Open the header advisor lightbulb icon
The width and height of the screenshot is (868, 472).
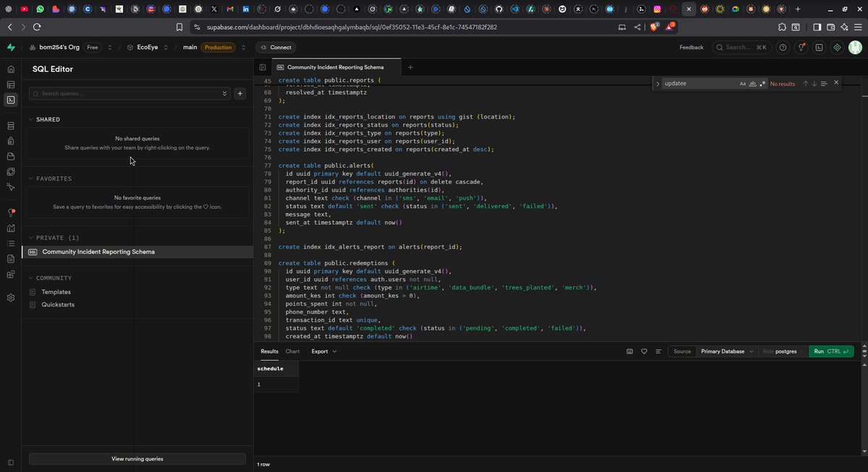(x=801, y=47)
